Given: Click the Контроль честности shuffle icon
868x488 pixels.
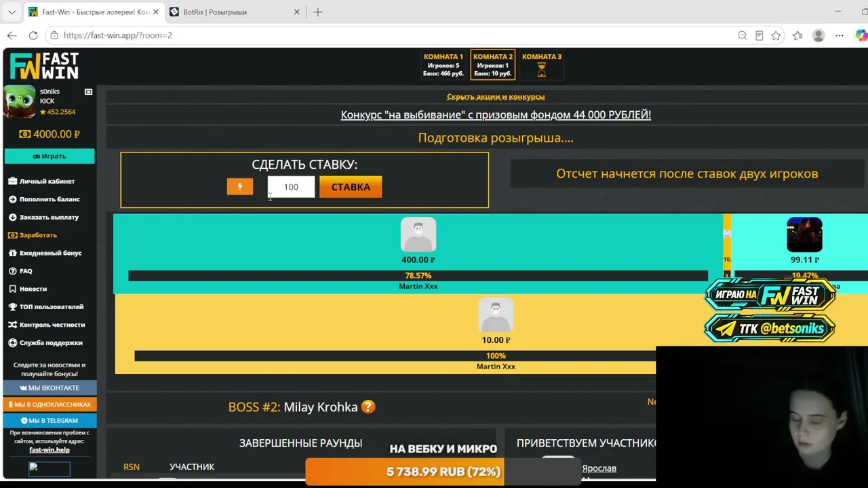Looking at the screenshot, I should pyautogui.click(x=13, y=325).
